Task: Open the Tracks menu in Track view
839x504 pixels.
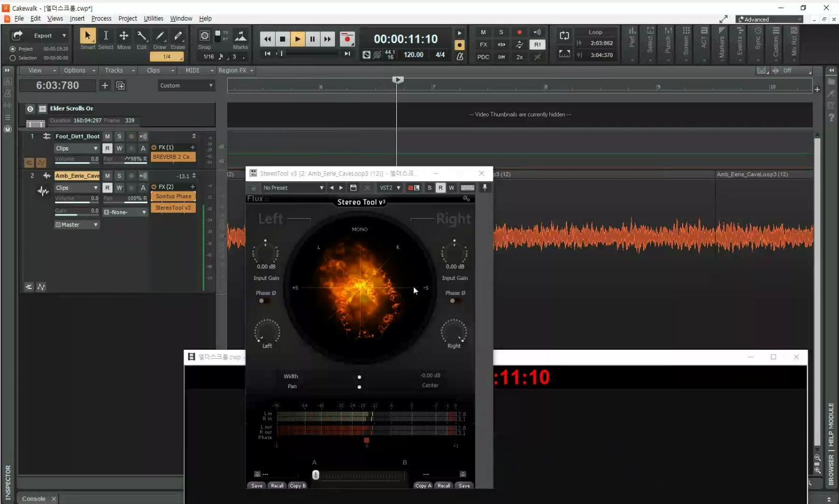Action: tap(119, 70)
